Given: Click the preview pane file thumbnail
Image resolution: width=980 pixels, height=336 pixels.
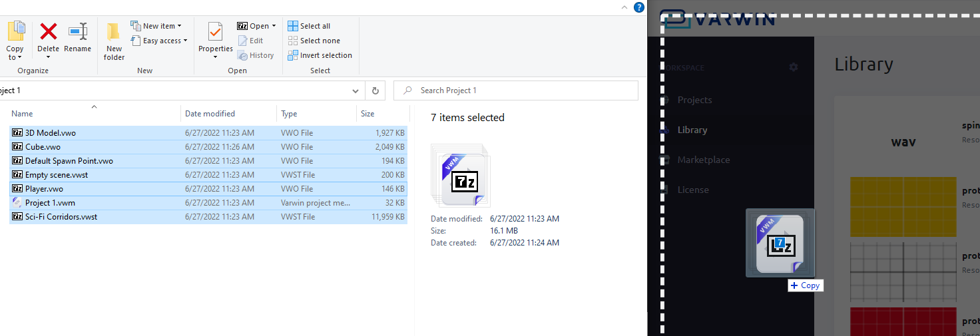Looking at the screenshot, I should [x=461, y=175].
